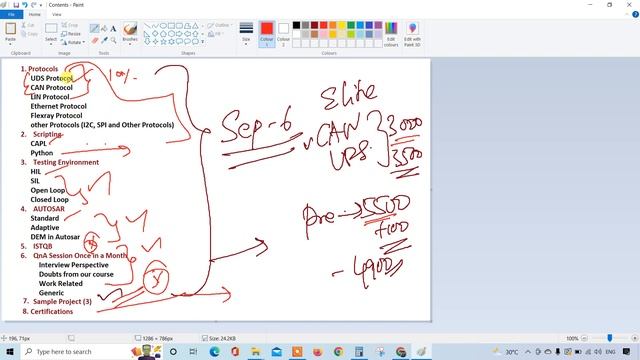The image size is (640, 360).
Task: Open the Customize Quick Access Toolbar dropdown
Action: [41, 5]
